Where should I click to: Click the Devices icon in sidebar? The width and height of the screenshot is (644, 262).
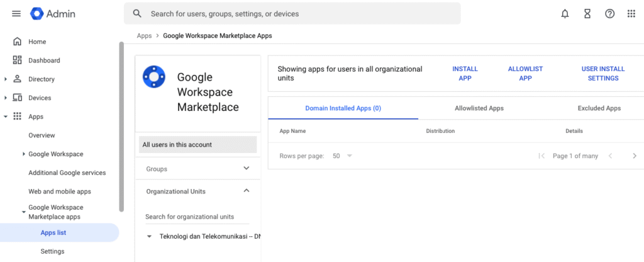(x=17, y=98)
